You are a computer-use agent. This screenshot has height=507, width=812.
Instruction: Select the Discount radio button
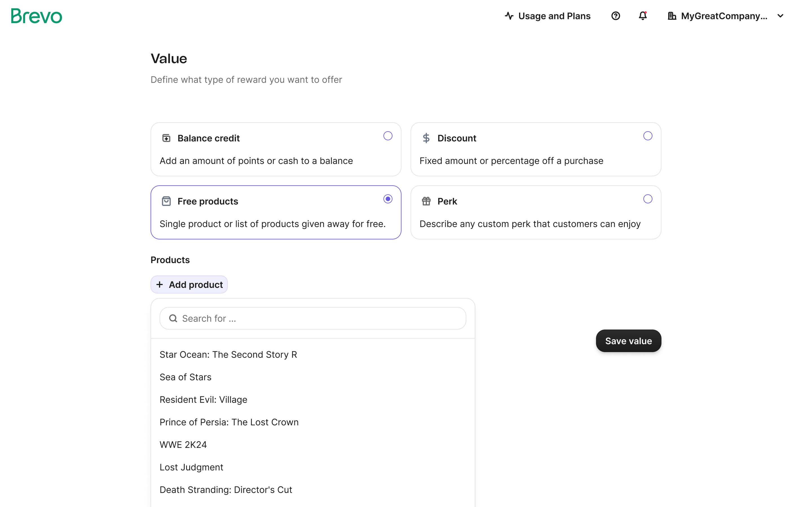(x=648, y=136)
